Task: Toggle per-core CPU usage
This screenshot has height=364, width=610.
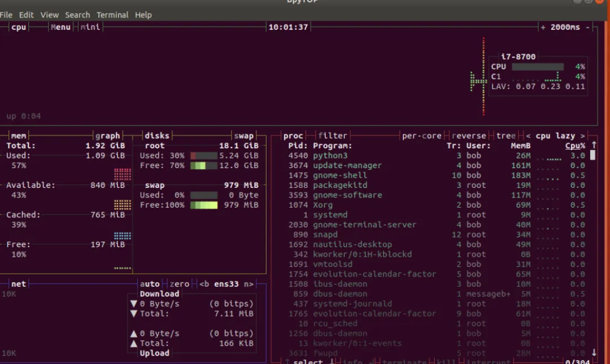Action: point(422,135)
